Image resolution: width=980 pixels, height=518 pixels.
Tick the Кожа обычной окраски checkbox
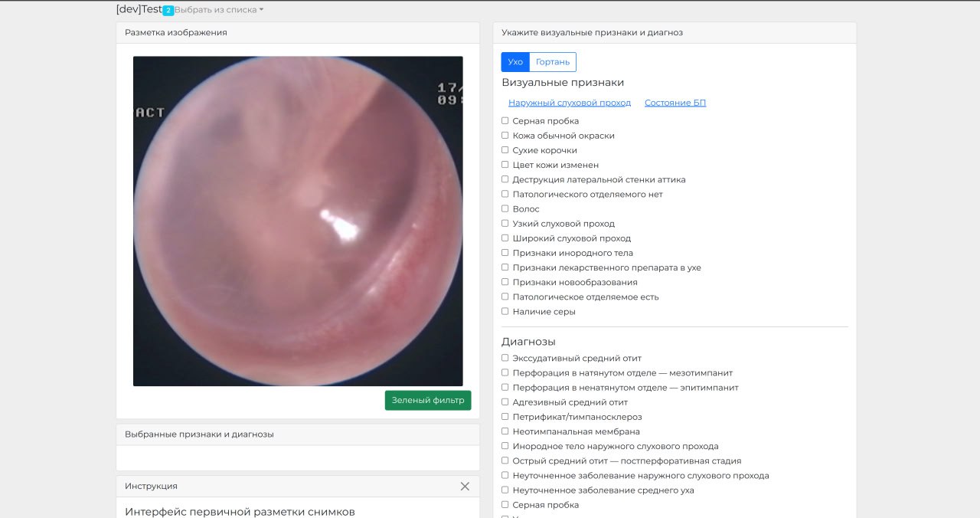505,135
